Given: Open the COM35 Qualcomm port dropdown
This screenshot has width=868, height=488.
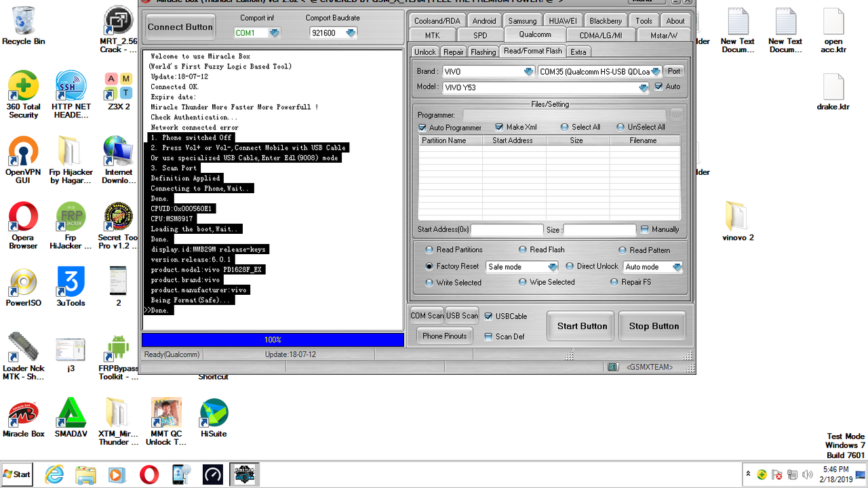Looking at the screenshot, I should (x=656, y=71).
